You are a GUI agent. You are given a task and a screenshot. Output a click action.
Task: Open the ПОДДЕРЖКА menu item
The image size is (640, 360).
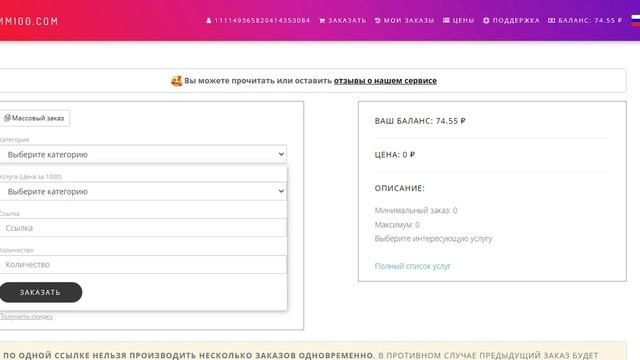(x=516, y=20)
